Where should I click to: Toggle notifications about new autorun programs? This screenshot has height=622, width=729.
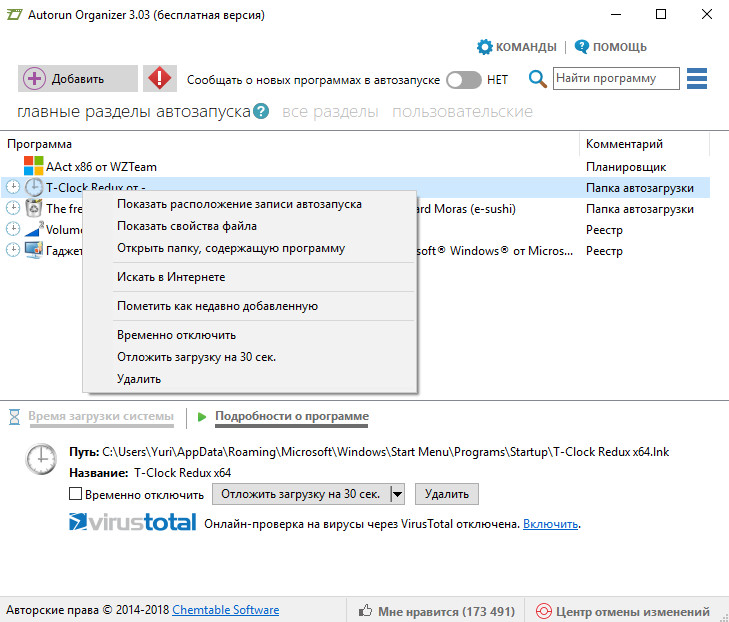tap(464, 79)
